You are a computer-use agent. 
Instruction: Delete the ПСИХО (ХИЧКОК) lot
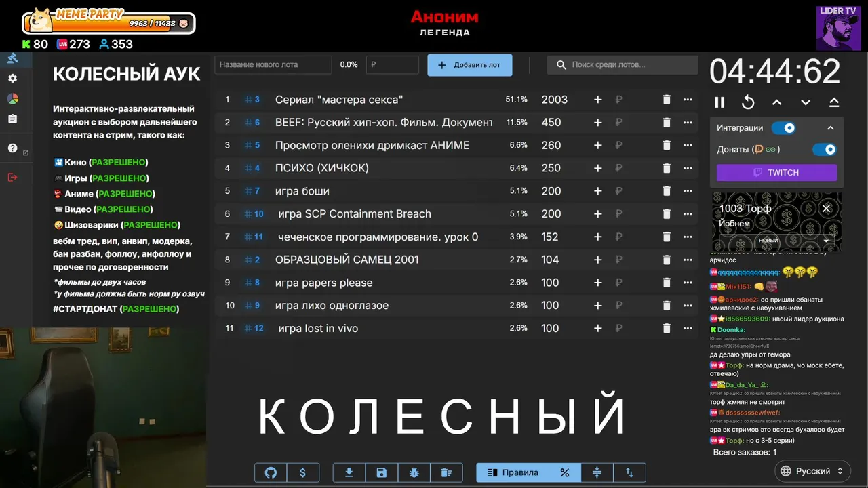[x=667, y=168]
